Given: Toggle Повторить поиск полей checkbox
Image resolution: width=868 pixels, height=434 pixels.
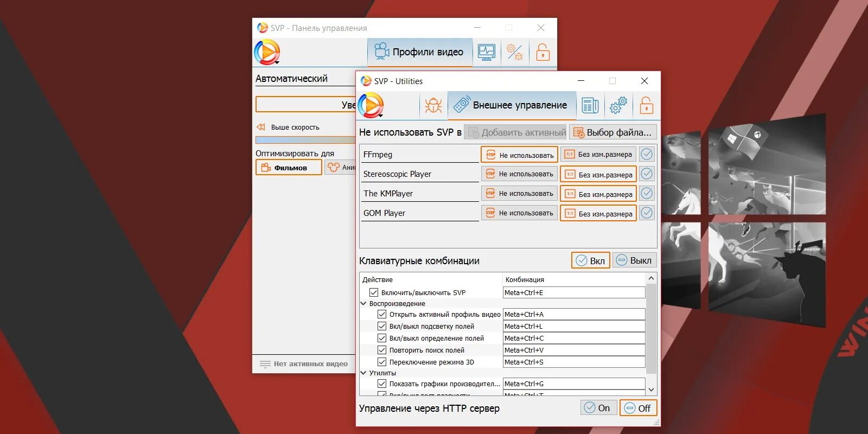Looking at the screenshot, I should [382, 350].
